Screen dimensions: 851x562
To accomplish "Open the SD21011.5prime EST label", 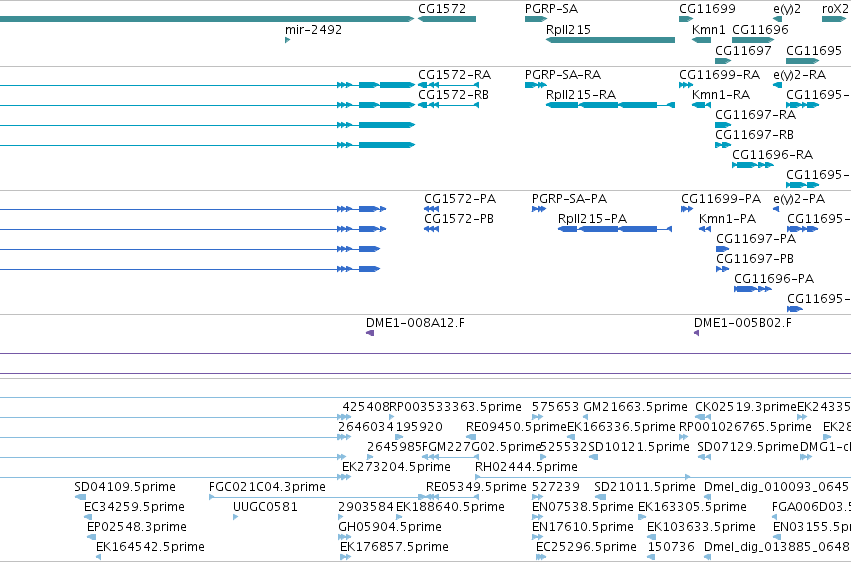I will (645, 487).
